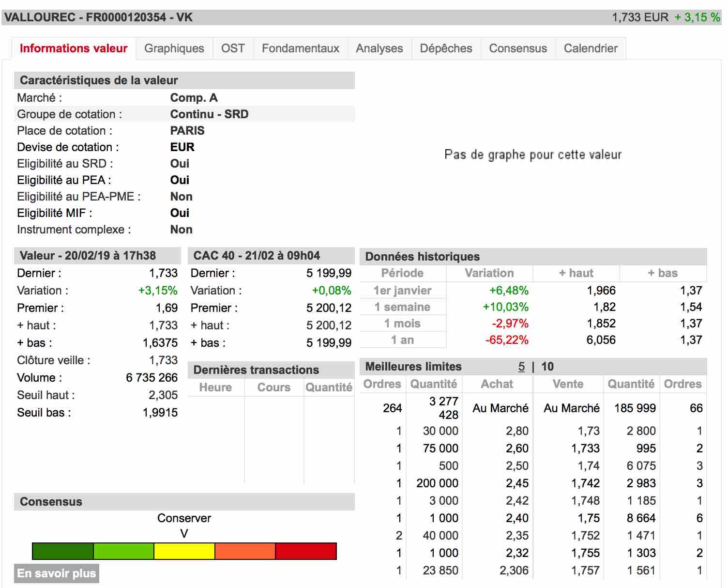Show 5 best limits
Viewport: 728px width, 588px height.
coord(521,367)
